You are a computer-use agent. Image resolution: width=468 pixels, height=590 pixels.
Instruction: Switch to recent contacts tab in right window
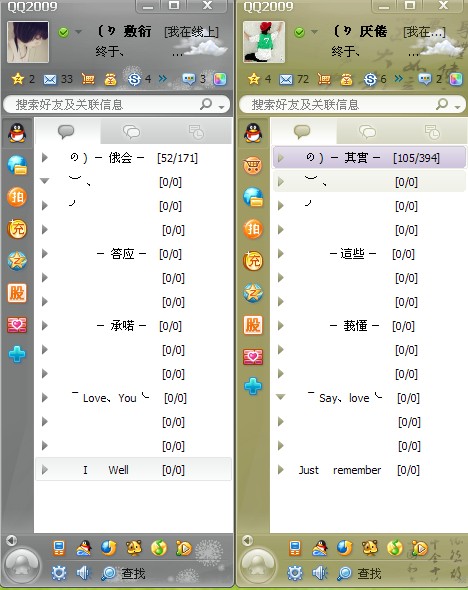click(x=432, y=132)
